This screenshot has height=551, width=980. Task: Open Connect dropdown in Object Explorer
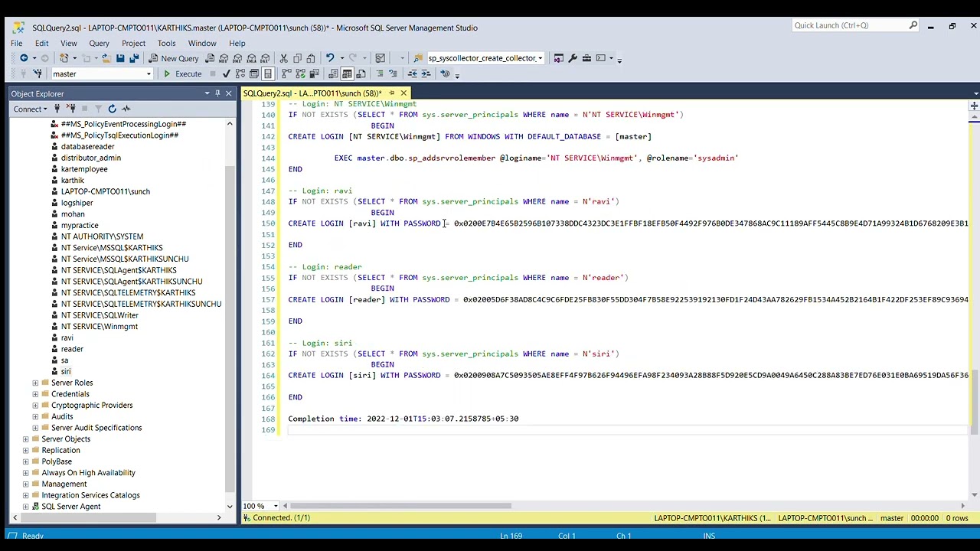pyautogui.click(x=30, y=109)
